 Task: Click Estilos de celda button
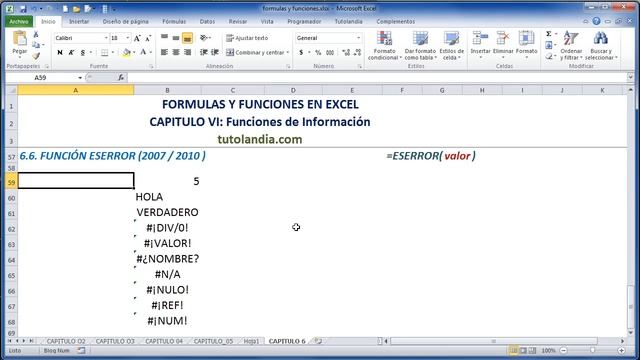click(x=451, y=45)
